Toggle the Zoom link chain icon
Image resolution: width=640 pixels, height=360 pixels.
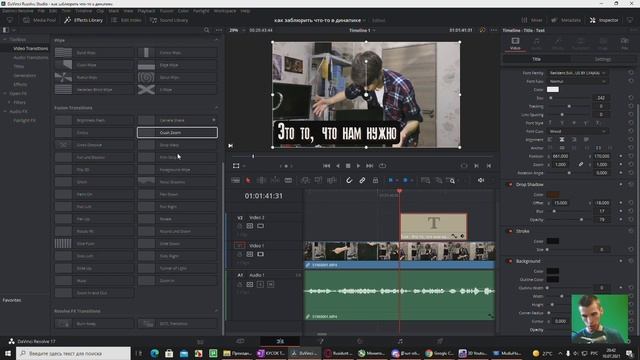point(580,164)
